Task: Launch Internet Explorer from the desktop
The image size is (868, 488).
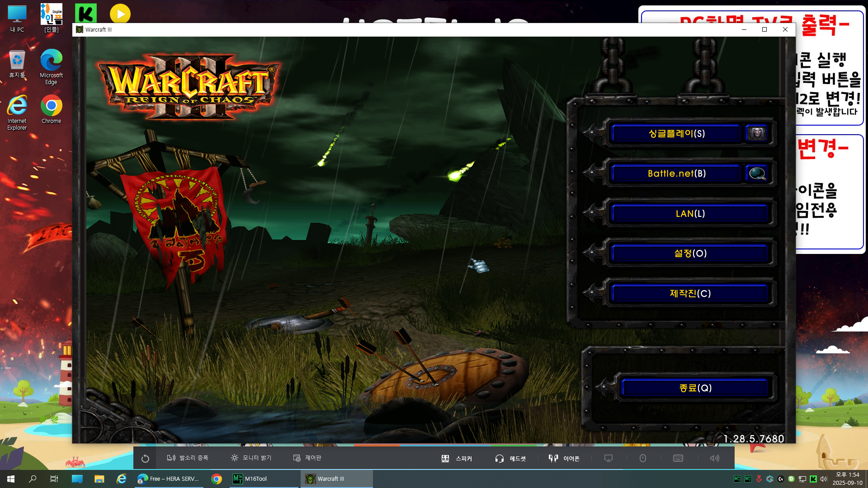Action: (x=17, y=113)
